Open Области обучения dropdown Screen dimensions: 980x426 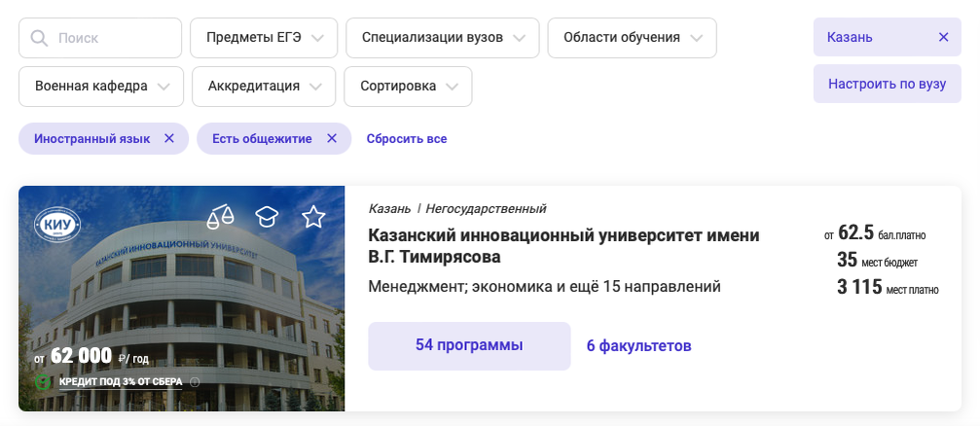click(x=632, y=38)
